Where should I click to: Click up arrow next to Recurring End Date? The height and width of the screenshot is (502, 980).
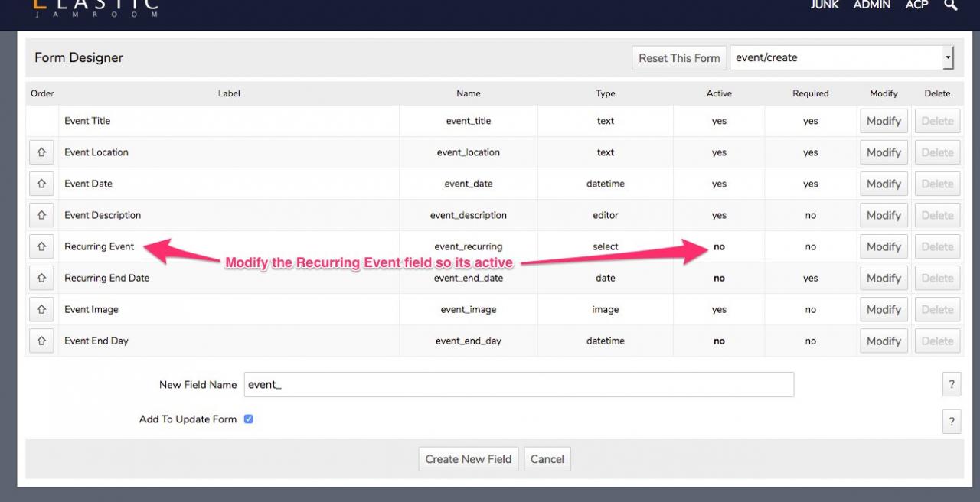(x=41, y=278)
